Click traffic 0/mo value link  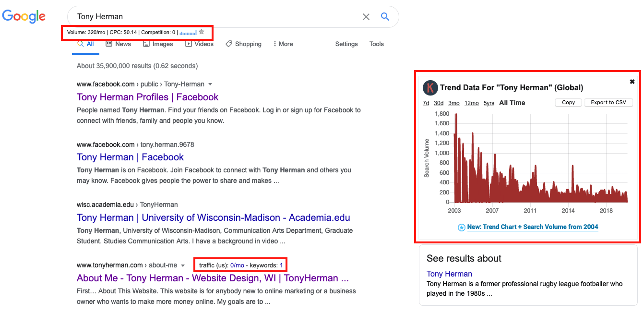pyautogui.click(x=237, y=265)
